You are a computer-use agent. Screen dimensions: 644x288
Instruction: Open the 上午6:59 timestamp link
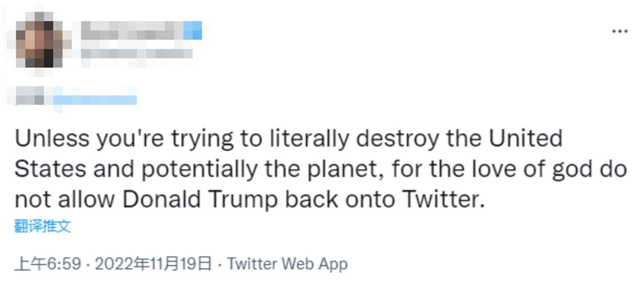(48, 263)
